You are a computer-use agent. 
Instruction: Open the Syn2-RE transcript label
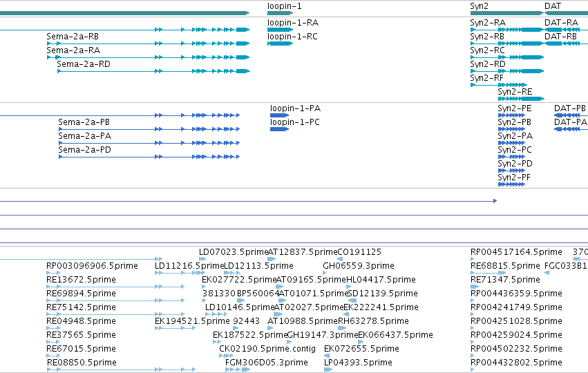(x=515, y=93)
